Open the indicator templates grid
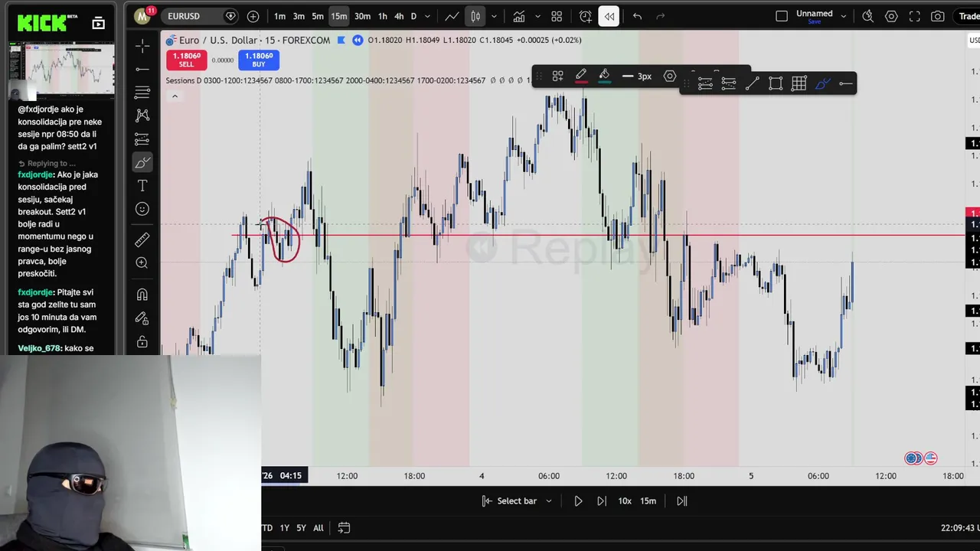The image size is (980, 551). (x=557, y=16)
